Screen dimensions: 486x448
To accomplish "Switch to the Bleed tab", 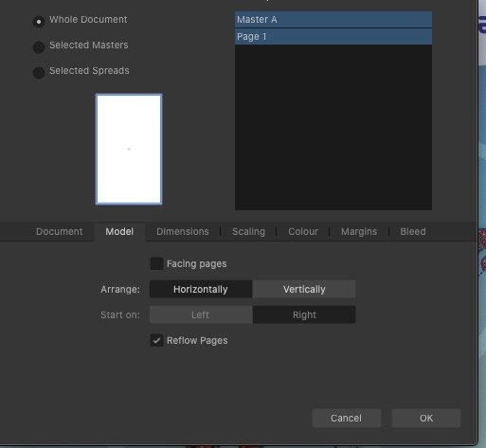I will (x=413, y=231).
